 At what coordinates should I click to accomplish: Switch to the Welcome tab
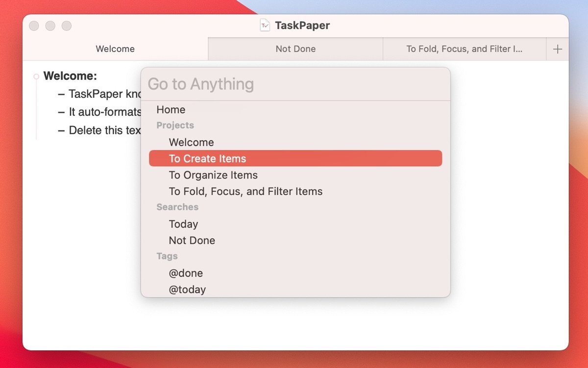[x=115, y=49]
